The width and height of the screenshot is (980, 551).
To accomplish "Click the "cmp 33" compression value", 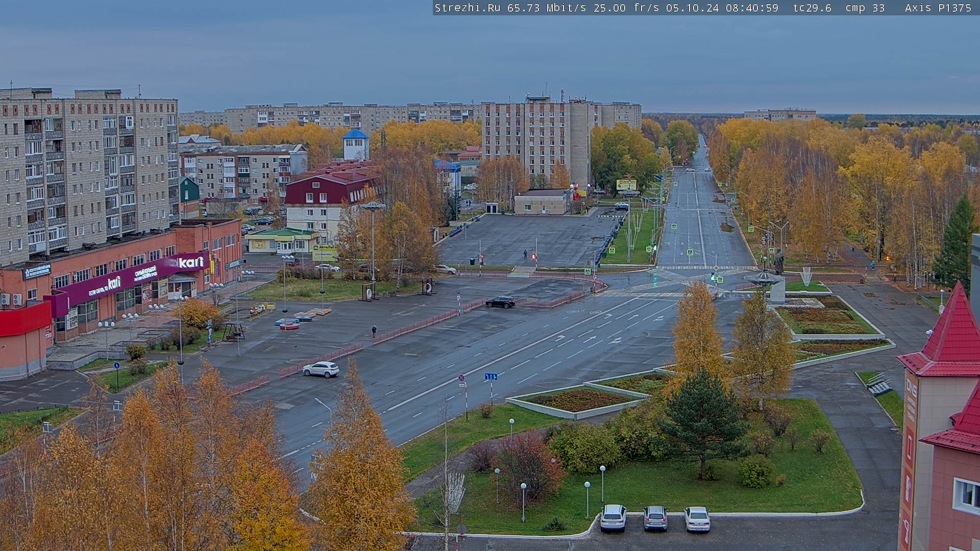I will click(865, 8).
